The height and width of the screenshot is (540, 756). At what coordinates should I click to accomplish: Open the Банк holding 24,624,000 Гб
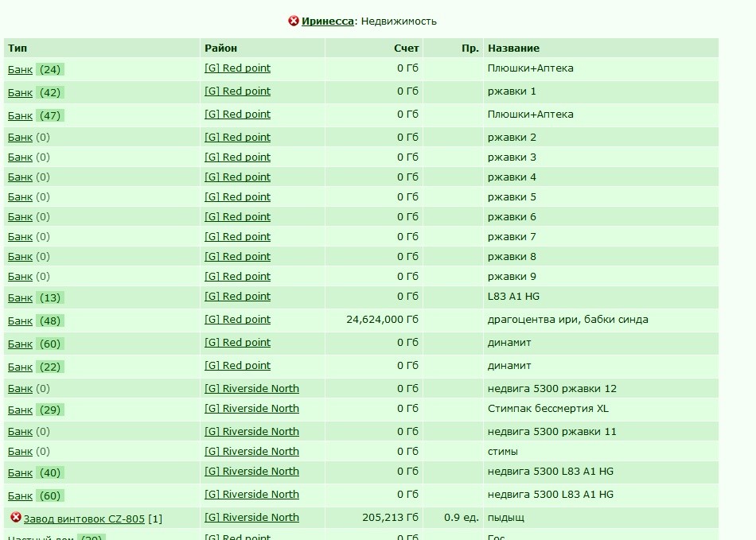pyautogui.click(x=20, y=321)
